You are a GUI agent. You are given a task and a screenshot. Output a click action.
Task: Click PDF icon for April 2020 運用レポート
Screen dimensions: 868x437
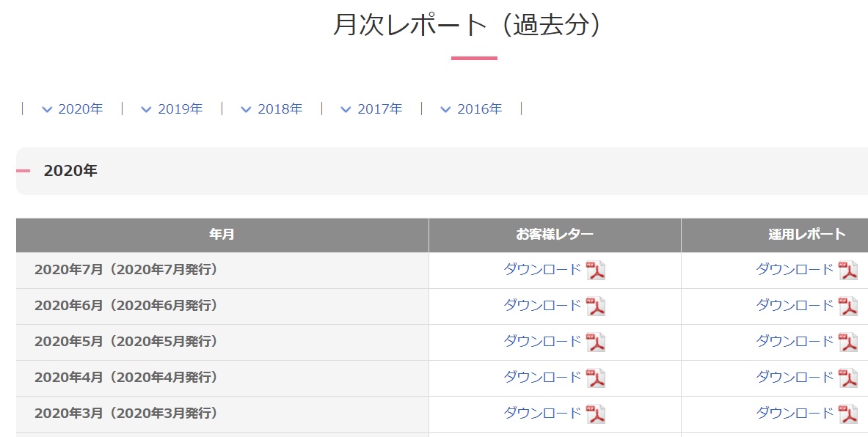[x=848, y=378]
